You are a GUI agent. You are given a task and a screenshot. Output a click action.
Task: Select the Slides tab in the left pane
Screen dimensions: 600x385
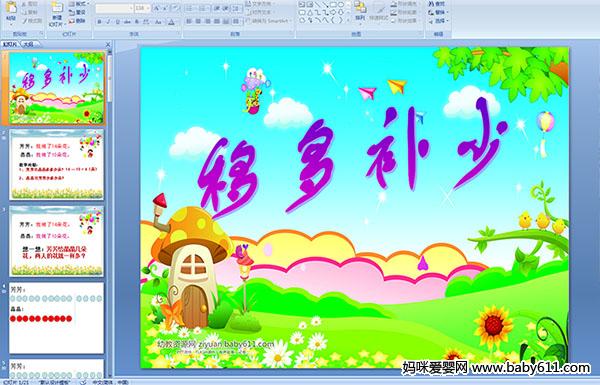click(x=10, y=44)
